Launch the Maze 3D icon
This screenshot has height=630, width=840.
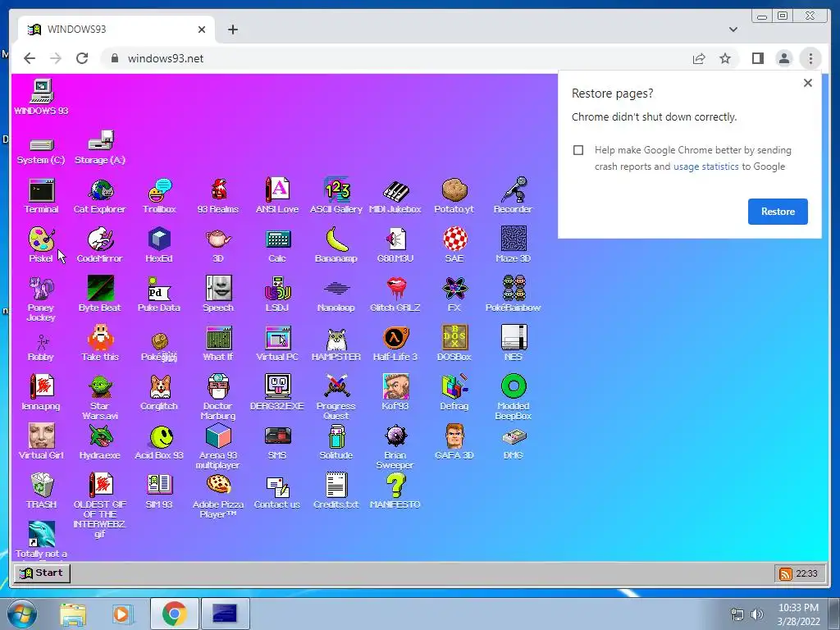514,245
